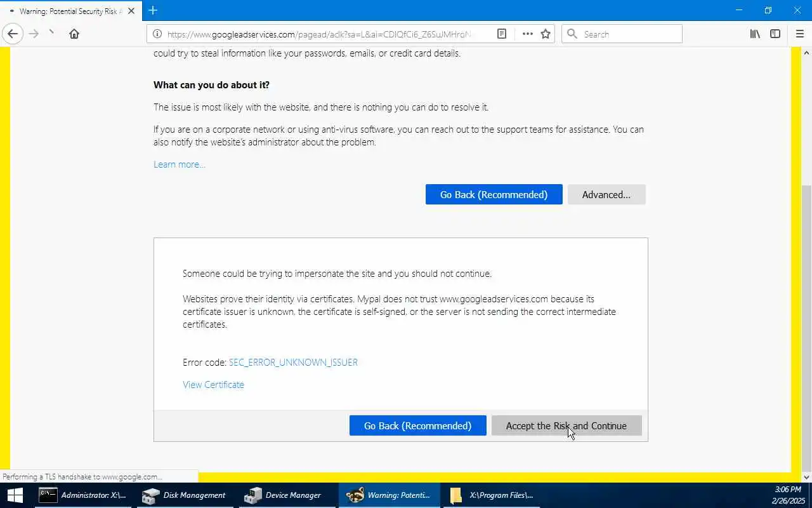Show sidebars icon in toolbar
The width and height of the screenshot is (812, 508).
775,34
